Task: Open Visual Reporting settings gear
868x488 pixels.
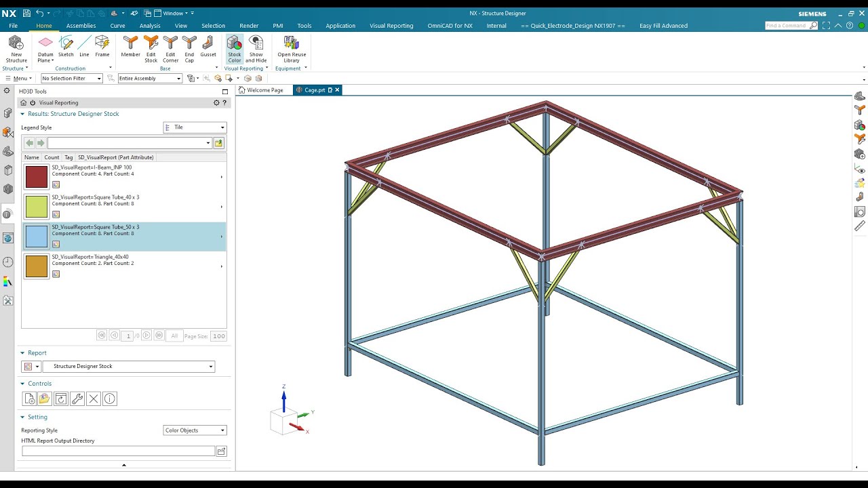Action: point(216,102)
